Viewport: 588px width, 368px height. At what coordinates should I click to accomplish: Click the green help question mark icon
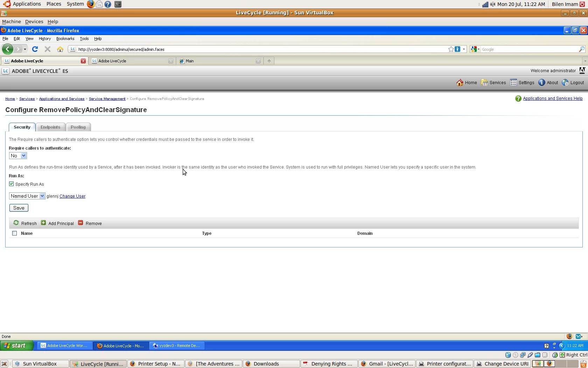tap(518, 99)
